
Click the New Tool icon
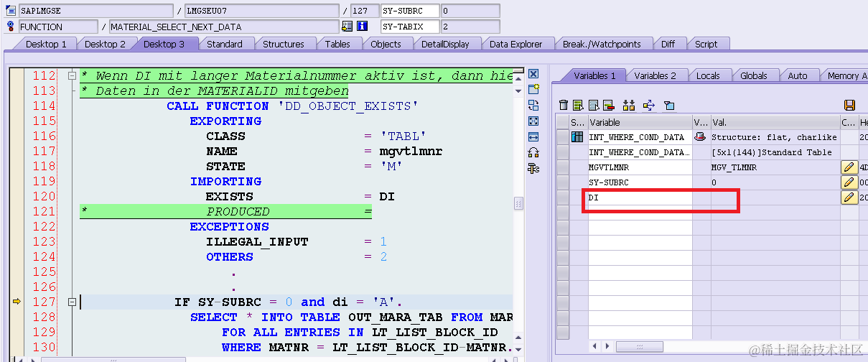(x=533, y=90)
